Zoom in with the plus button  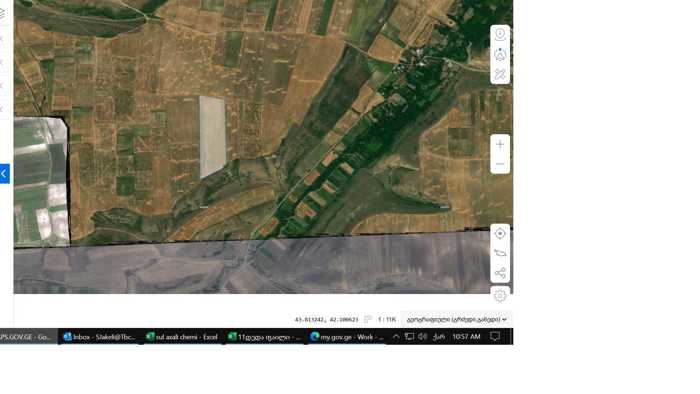[x=500, y=144]
